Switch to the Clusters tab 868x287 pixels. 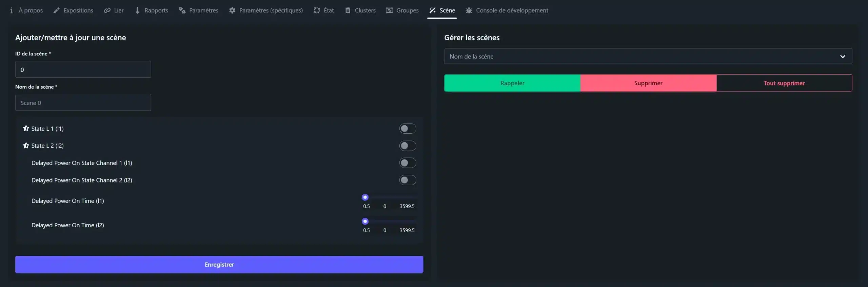point(360,11)
